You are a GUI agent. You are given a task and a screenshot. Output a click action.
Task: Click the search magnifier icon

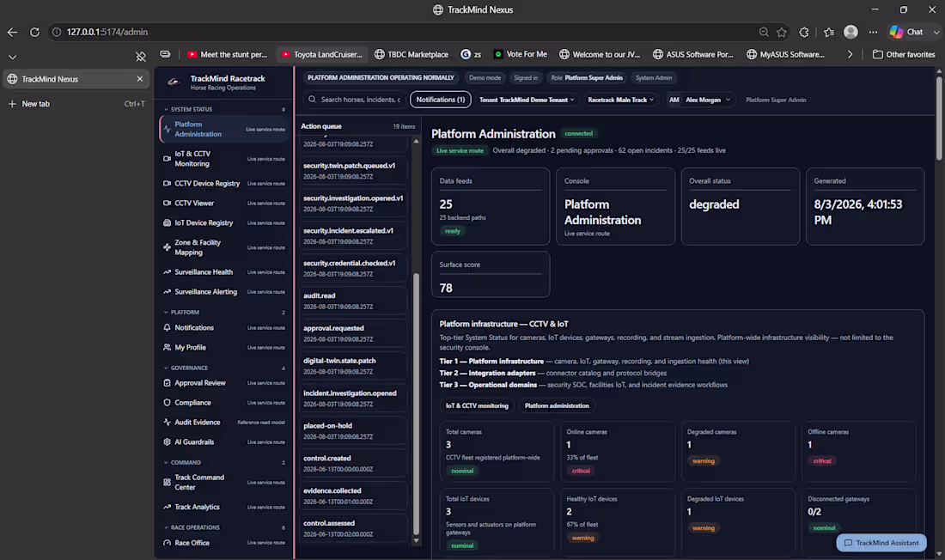(312, 100)
